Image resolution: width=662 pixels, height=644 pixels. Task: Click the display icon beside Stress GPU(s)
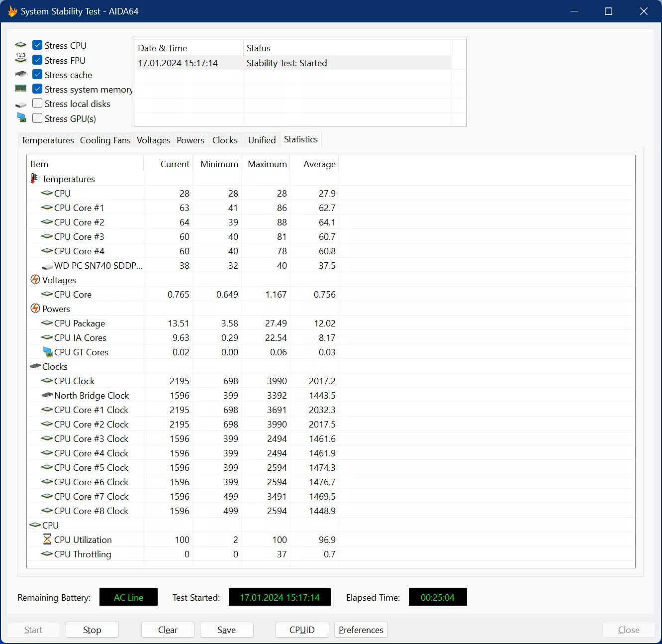click(21, 118)
